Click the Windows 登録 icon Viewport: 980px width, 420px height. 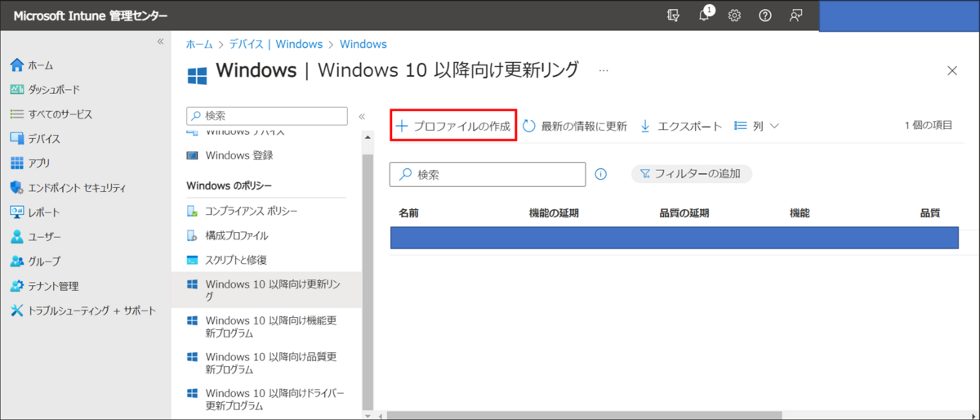192,155
